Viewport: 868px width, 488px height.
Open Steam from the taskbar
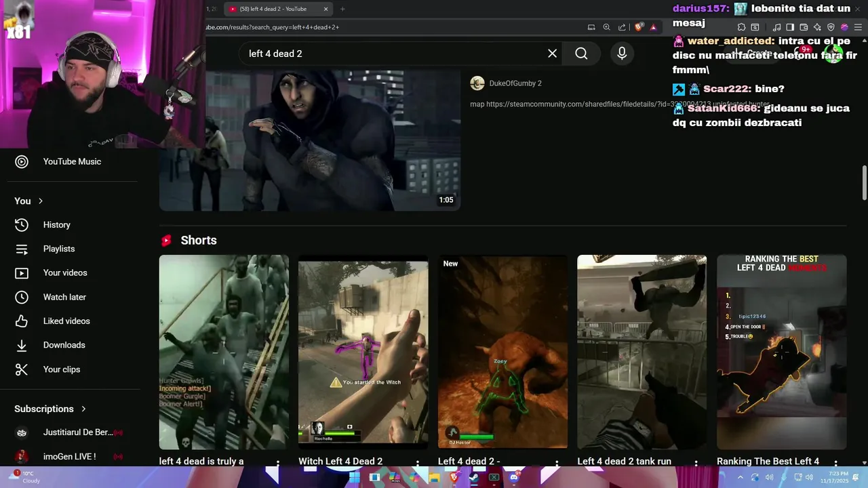click(474, 477)
